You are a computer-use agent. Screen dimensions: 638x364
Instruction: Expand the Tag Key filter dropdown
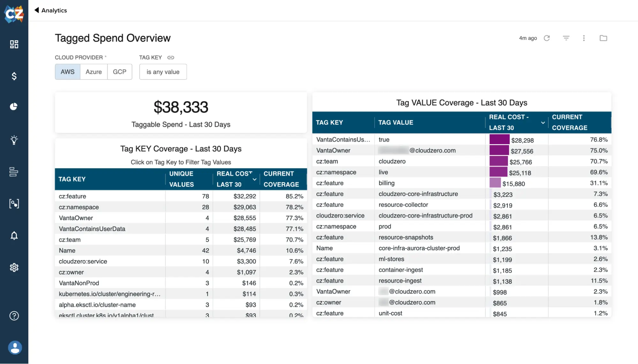[x=163, y=71]
